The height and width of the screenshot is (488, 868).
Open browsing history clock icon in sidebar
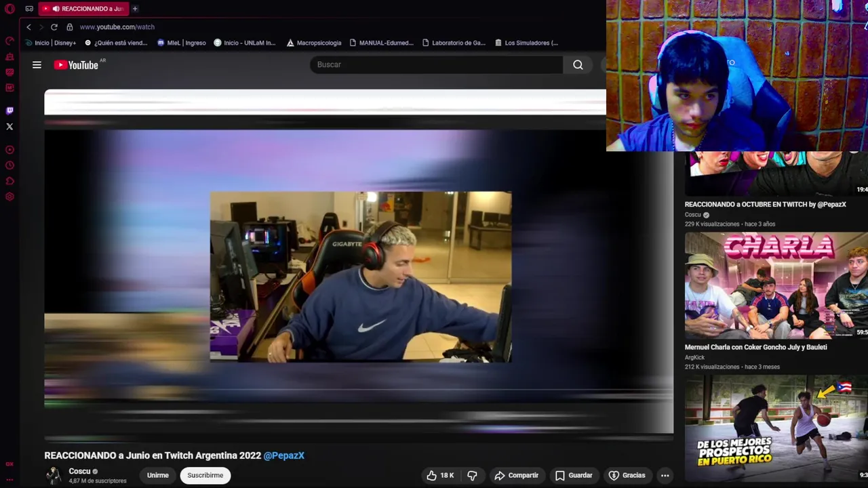pos(9,165)
